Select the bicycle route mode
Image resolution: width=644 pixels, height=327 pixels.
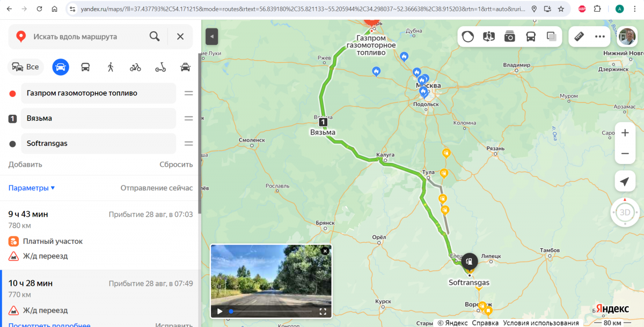(x=135, y=67)
